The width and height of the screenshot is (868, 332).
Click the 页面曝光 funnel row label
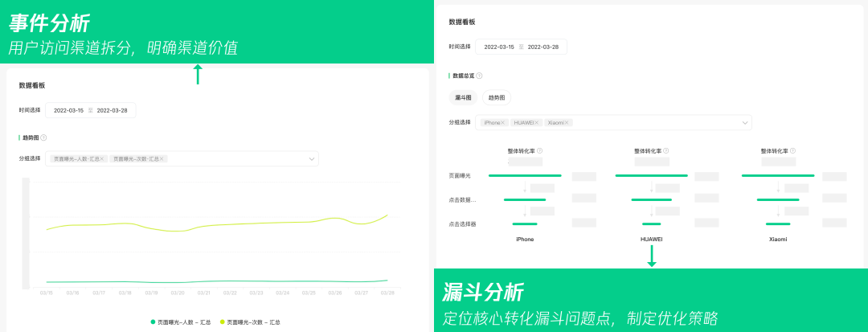coord(460,176)
